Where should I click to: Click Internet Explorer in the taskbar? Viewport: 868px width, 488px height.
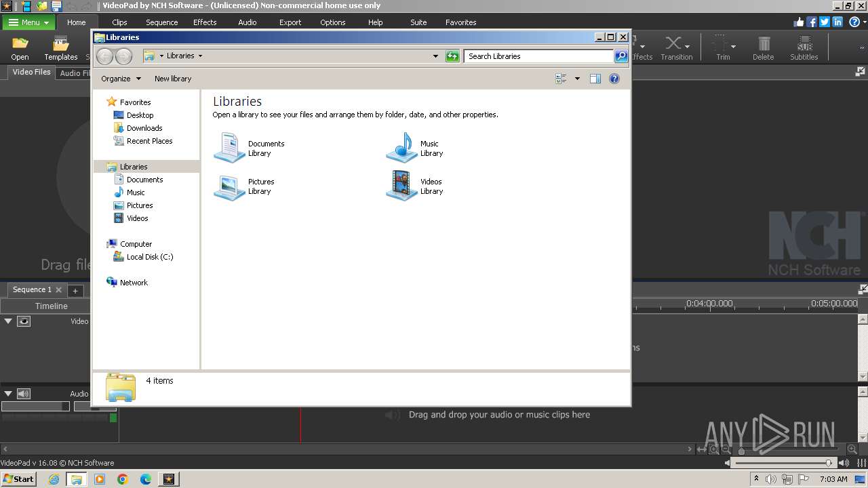coord(54,479)
